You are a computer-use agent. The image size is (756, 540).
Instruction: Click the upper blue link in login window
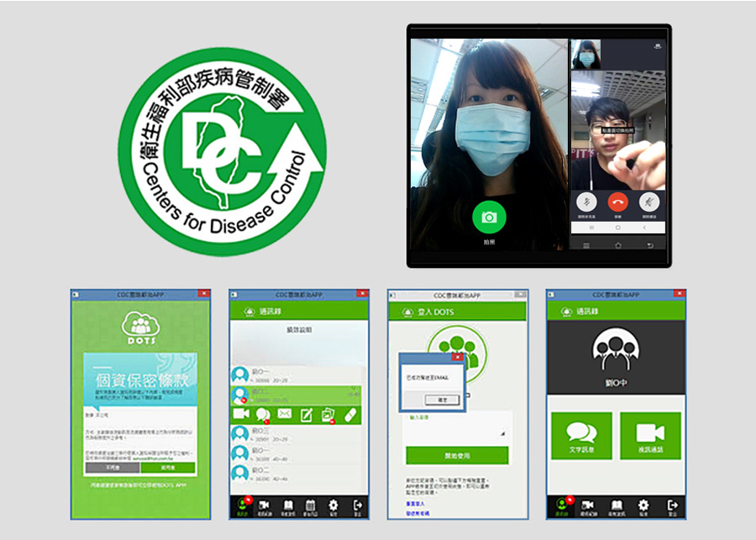(x=416, y=503)
